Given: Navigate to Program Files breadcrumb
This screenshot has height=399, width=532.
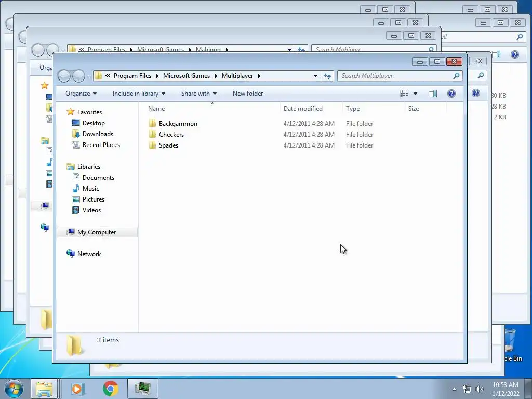Looking at the screenshot, I should point(132,76).
